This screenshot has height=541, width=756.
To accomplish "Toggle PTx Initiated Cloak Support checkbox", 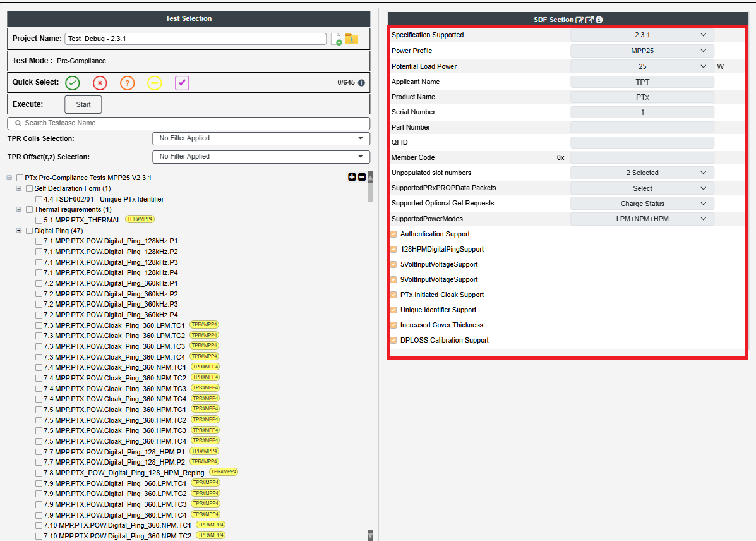I will [393, 295].
